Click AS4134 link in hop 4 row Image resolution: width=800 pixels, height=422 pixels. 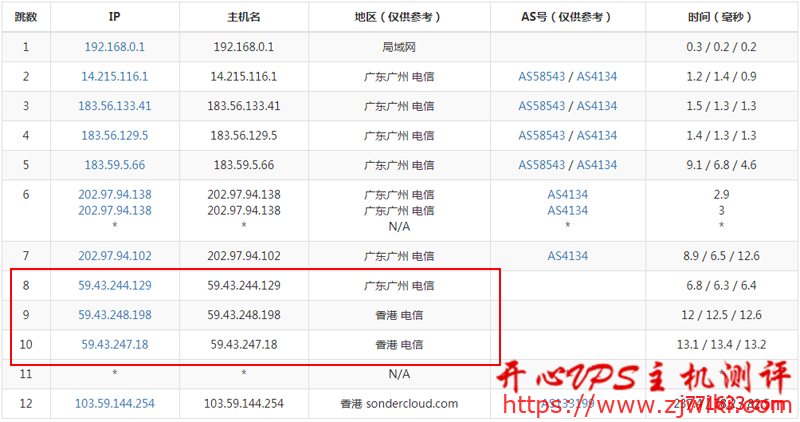tap(597, 135)
